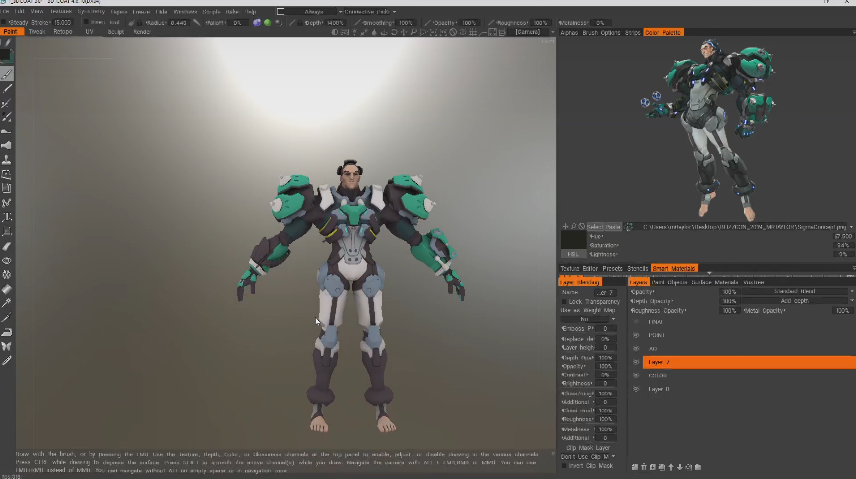Open the Alphas tab

(x=569, y=33)
